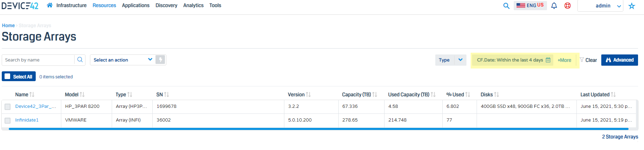Click the Advanced search button

pyautogui.click(x=619, y=60)
